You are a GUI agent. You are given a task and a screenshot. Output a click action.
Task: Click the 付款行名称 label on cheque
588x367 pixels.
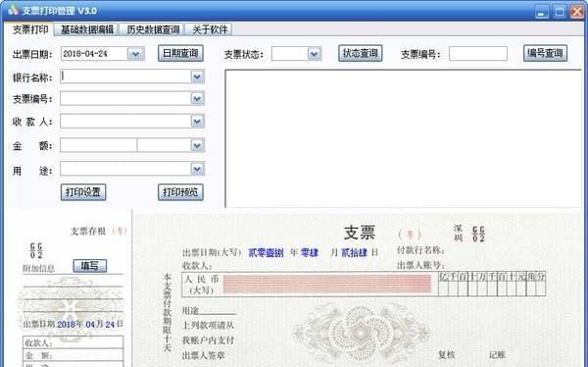point(420,250)
